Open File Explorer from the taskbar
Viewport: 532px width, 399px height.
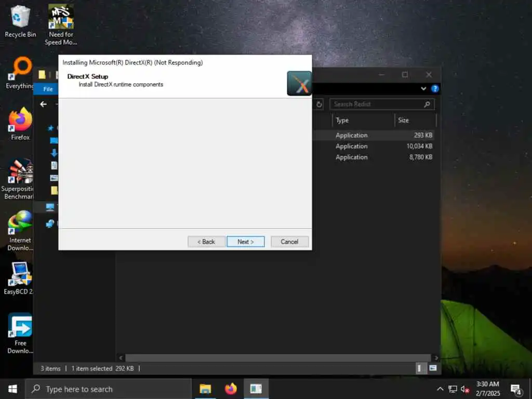[x=205, y=389]
